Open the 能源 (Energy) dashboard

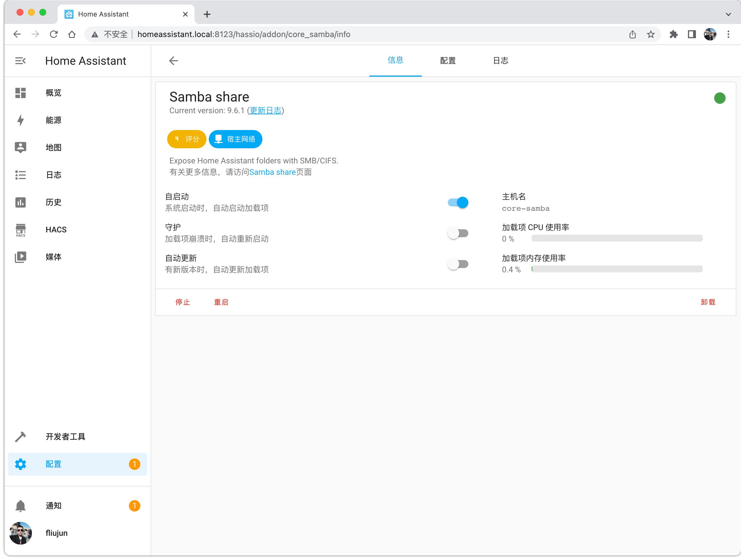(54, 120)
